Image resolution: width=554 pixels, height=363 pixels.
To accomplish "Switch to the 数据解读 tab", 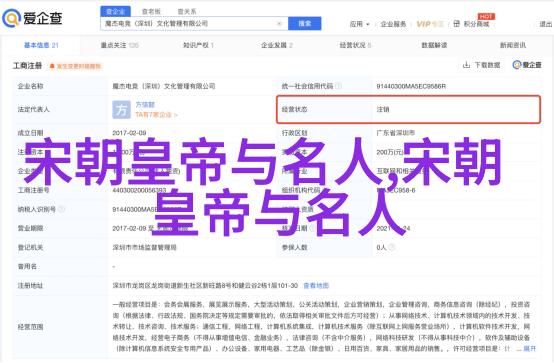I will (x=434, y=45).
